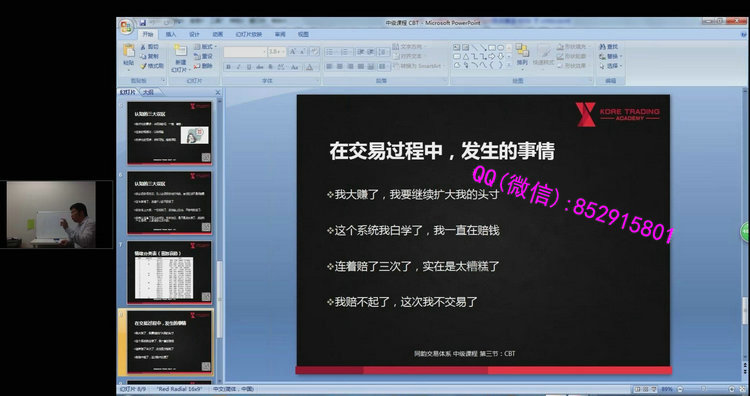Switch to the Insert (插入) ribbon tab

point(171,34)
